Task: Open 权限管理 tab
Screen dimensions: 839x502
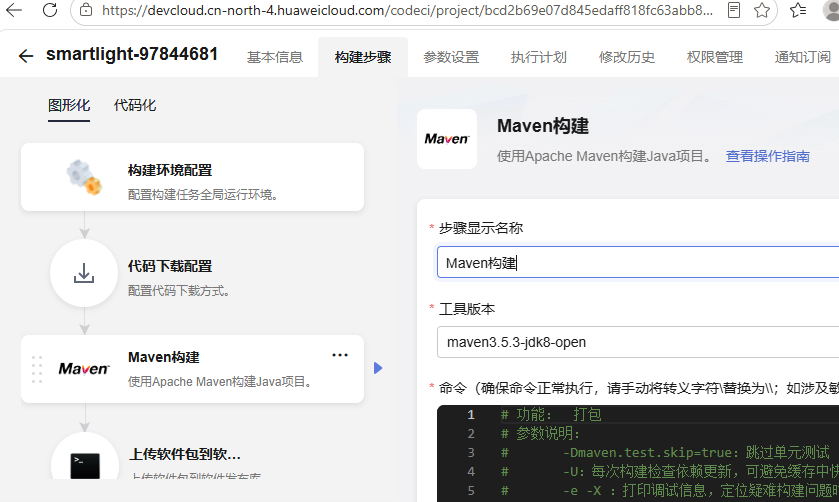Action: [x=714, y=57]
